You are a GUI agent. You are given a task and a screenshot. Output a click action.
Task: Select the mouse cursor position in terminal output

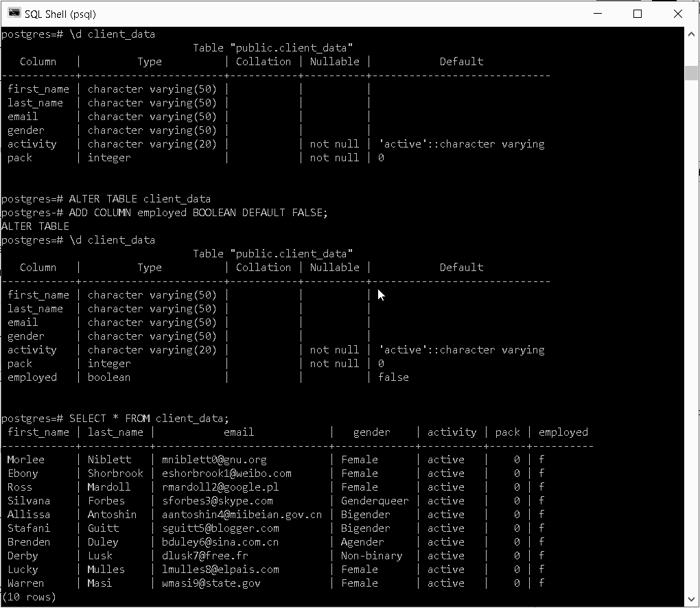click(x=381, y=294)
